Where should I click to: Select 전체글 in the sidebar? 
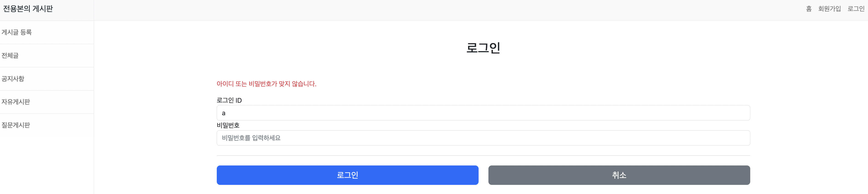point(47,55)
